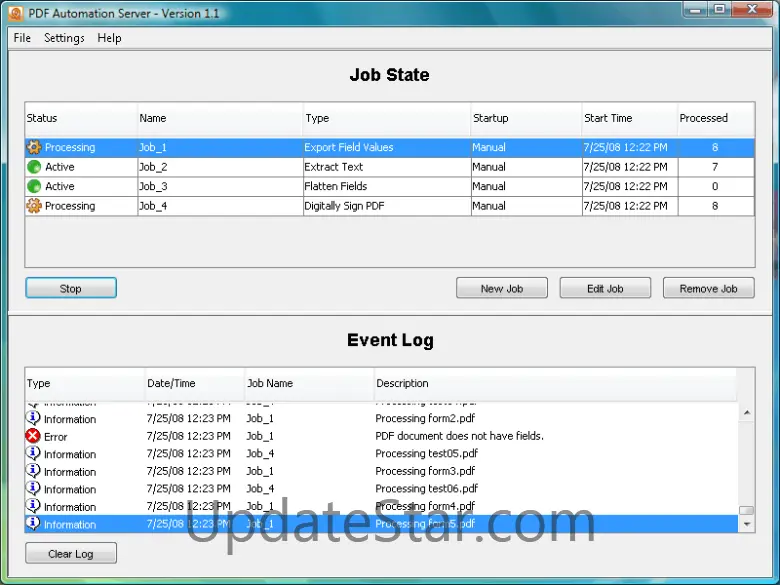Click the red Error icon in Event Log
This screenshot has width=780, height=585.
[33, 436]
